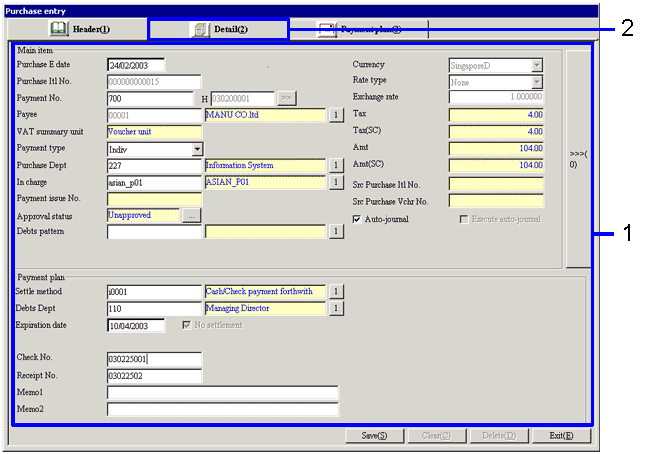The image size is (645, 454).
Task: Open the Payee lookup button
Action: 336,115
